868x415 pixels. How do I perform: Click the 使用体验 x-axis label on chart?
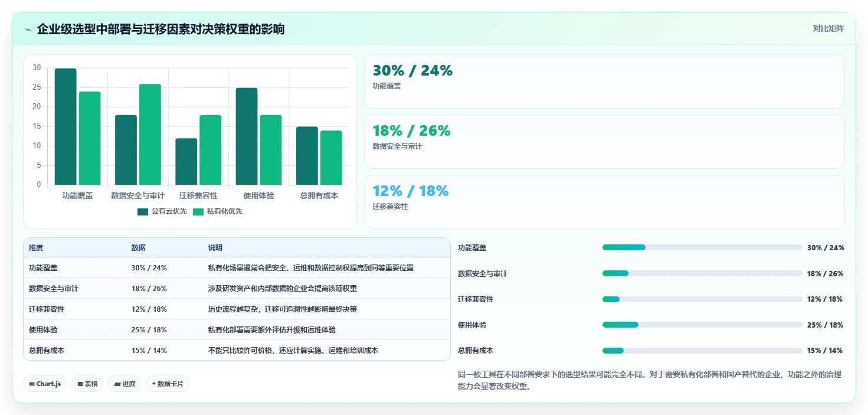click(x=259, y=195)
